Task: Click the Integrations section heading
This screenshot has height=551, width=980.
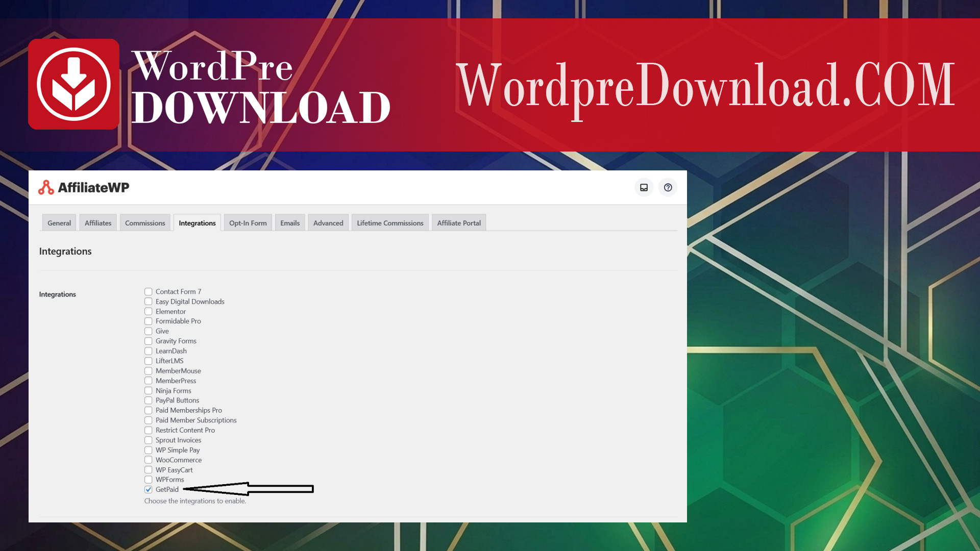Action: (65, 251)
